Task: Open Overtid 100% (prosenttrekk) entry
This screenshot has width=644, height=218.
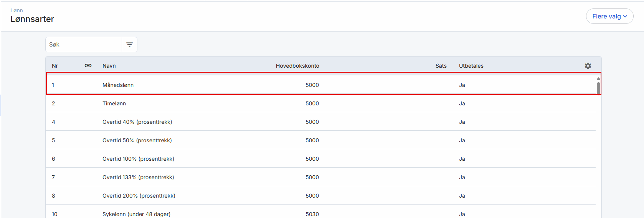Action: pos(138,159)
